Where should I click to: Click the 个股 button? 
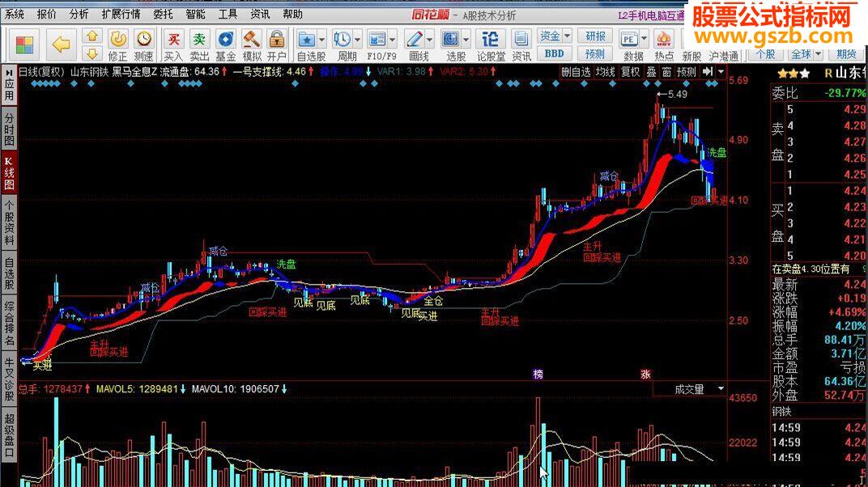766,54
